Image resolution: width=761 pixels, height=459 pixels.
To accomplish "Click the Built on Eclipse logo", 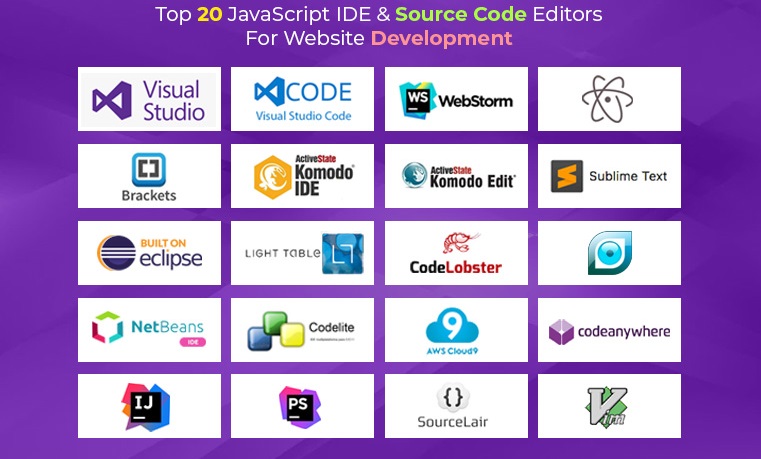I will coord(149,253).
